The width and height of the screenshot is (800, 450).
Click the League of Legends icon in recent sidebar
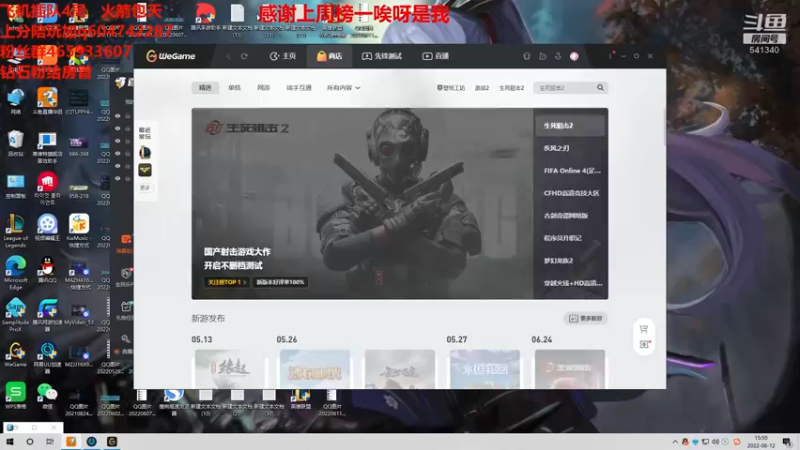[145, 152]
